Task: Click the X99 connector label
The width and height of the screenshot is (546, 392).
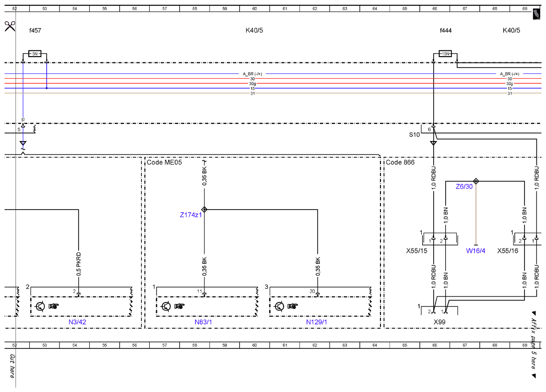Action: click(439, 322)
